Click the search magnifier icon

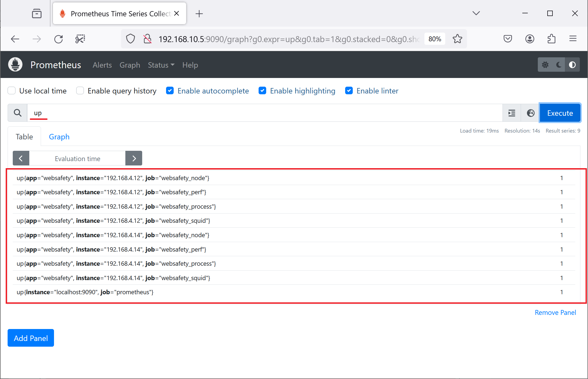point(18,112)
